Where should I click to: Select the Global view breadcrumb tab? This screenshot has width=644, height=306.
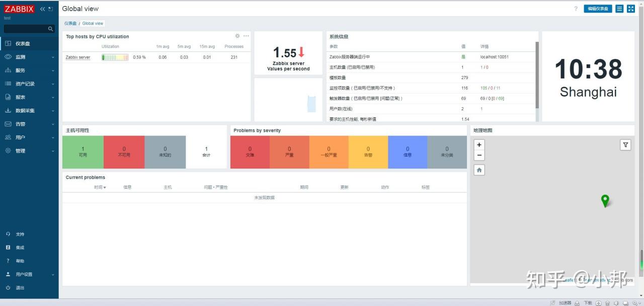(x=93, y=23)
